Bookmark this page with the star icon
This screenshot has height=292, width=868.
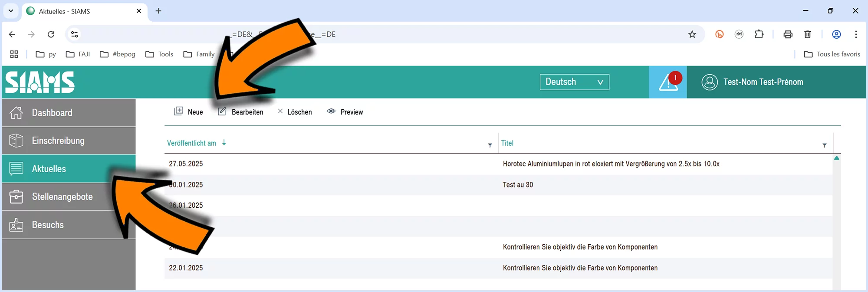click(x=692, y=34)
